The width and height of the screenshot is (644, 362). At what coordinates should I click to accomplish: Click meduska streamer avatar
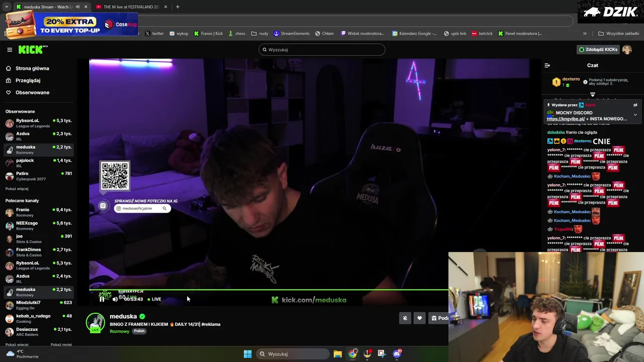[x=95, y=322]
